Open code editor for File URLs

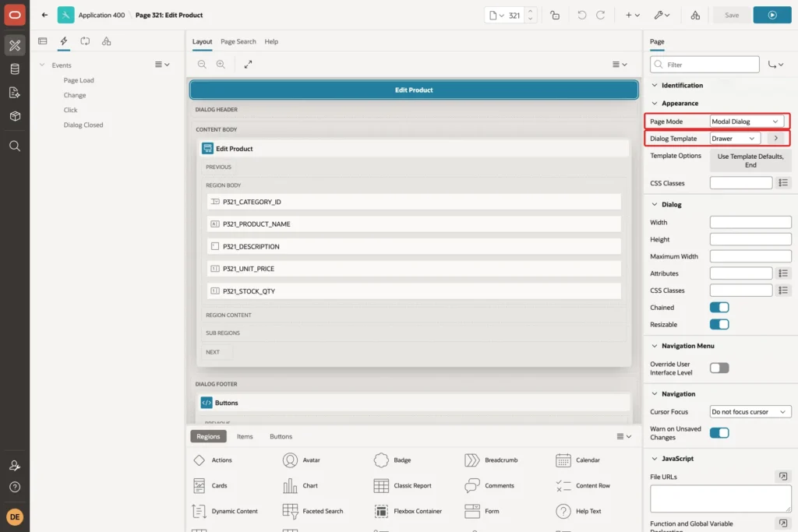[782, 476]
